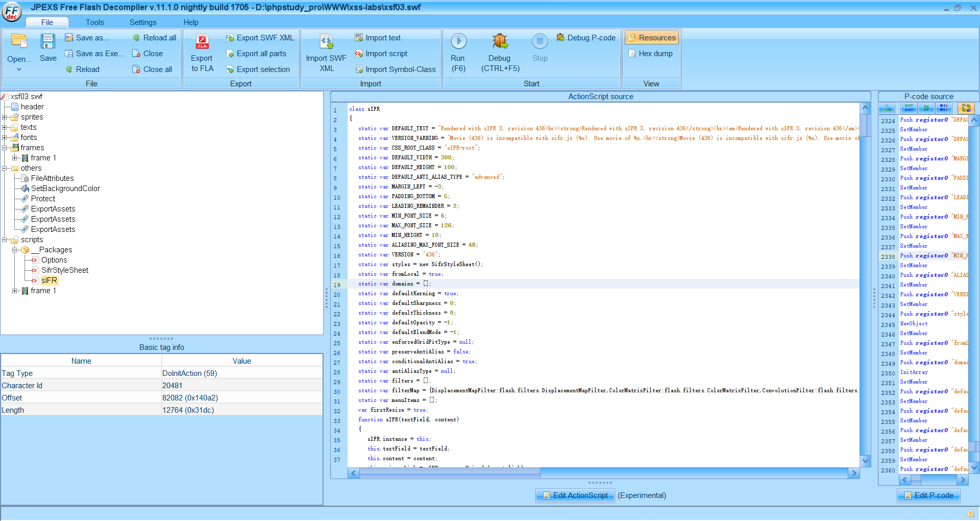Screen dimensions: 980x521
Task: Click the Import script icon
Action: (x=359, y=53)
